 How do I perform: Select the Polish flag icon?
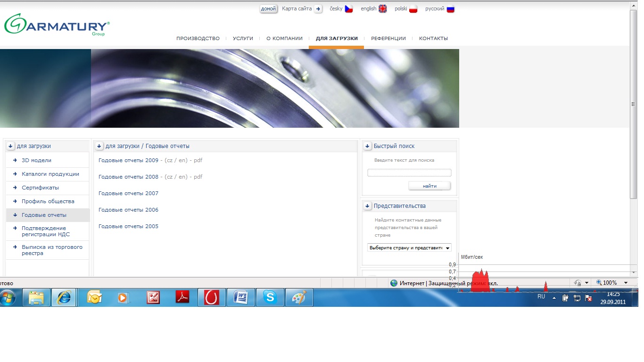413,9
